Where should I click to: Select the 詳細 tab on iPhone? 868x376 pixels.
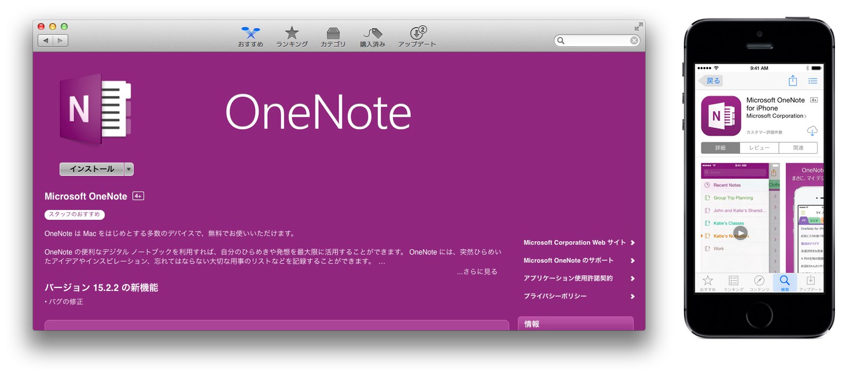click(x=720, y=148)
